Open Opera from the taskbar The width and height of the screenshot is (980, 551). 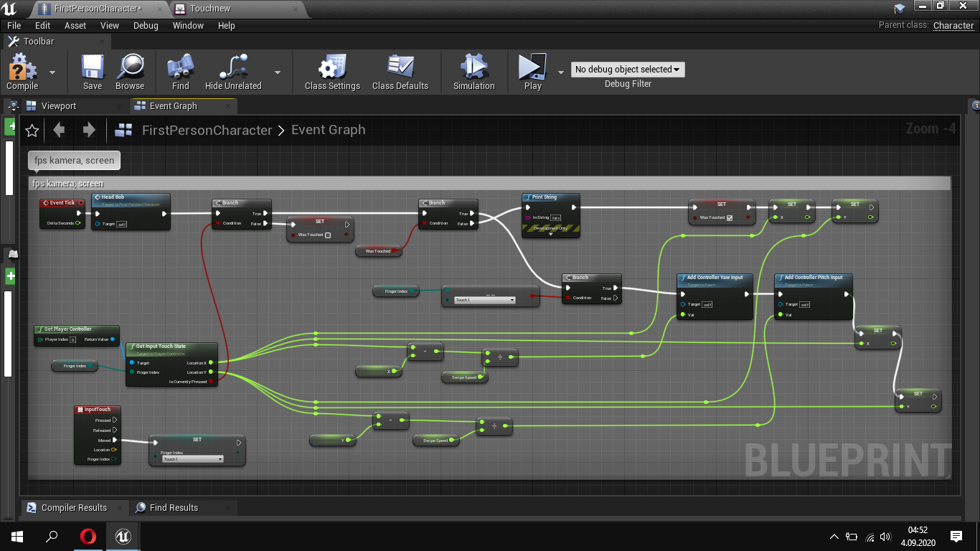click(88, 536)
